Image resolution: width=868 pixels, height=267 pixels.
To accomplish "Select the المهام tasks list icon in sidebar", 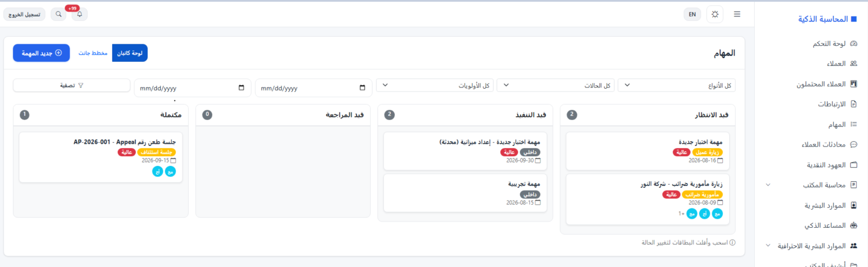I will [853, 124].
